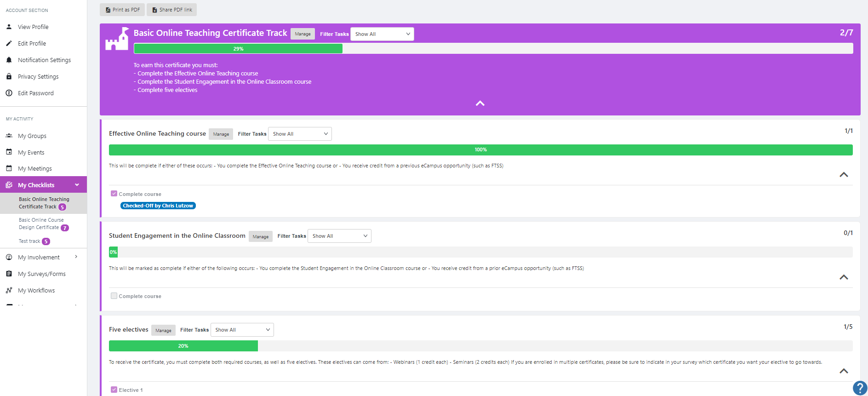Toggle the Elective 1 checkbox
The height and width of the screenshot is (396, 868).
[114, 390]
